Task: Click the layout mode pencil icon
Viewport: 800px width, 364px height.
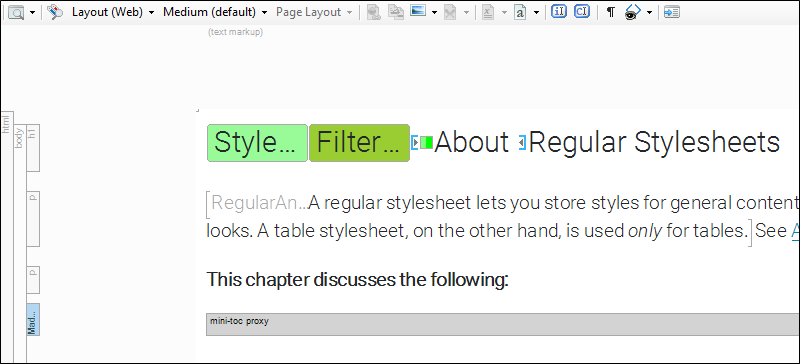Action: coord(55,13)
